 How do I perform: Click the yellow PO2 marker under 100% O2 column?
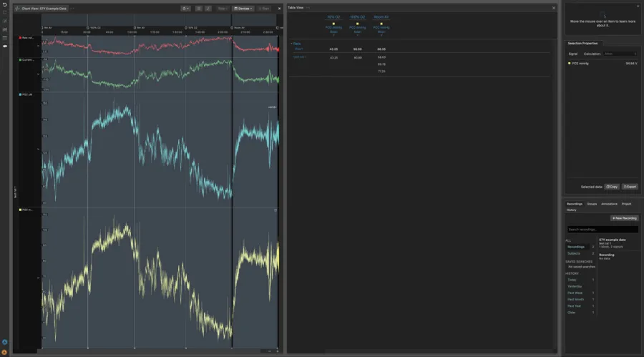pyautogui.click(x=357, y=24)
